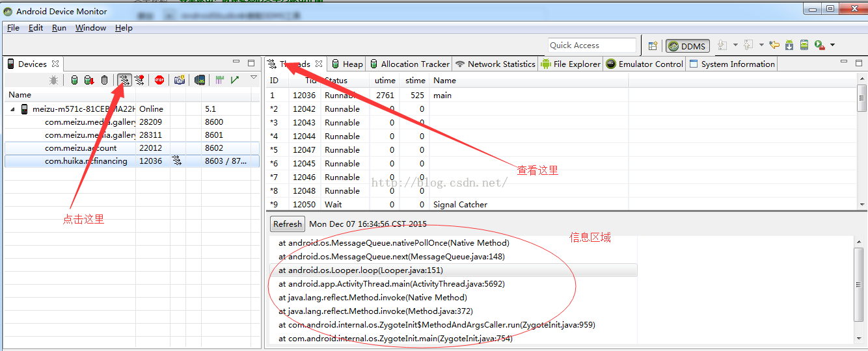Switch to the File Explorer tab

click(571, 64)
